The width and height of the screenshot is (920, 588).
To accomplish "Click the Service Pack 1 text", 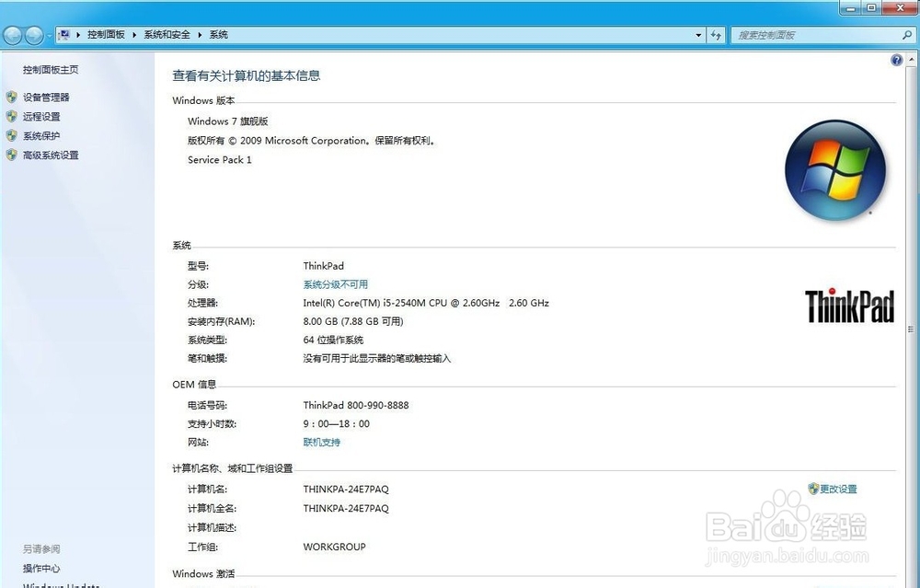I will 220,159.
